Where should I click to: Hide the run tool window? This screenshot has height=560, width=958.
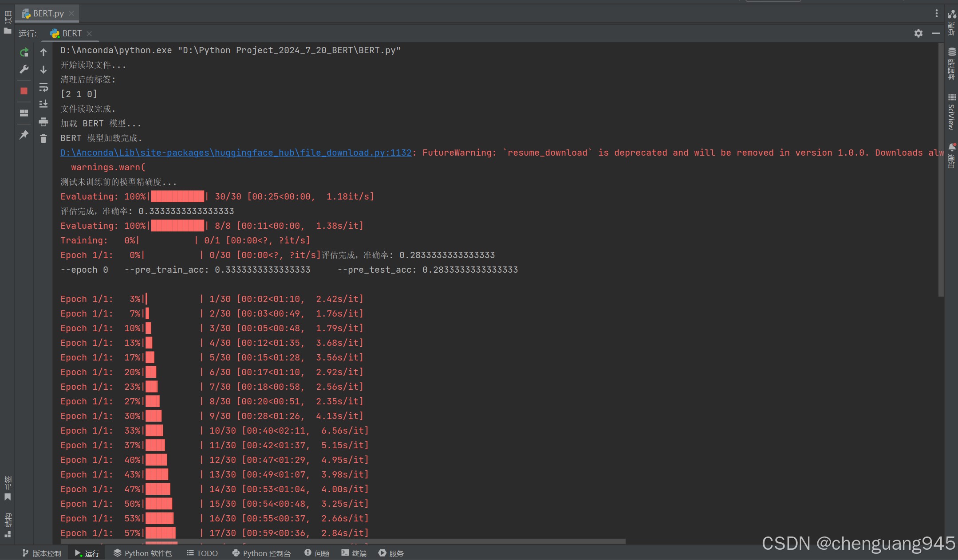coord(936,33)
